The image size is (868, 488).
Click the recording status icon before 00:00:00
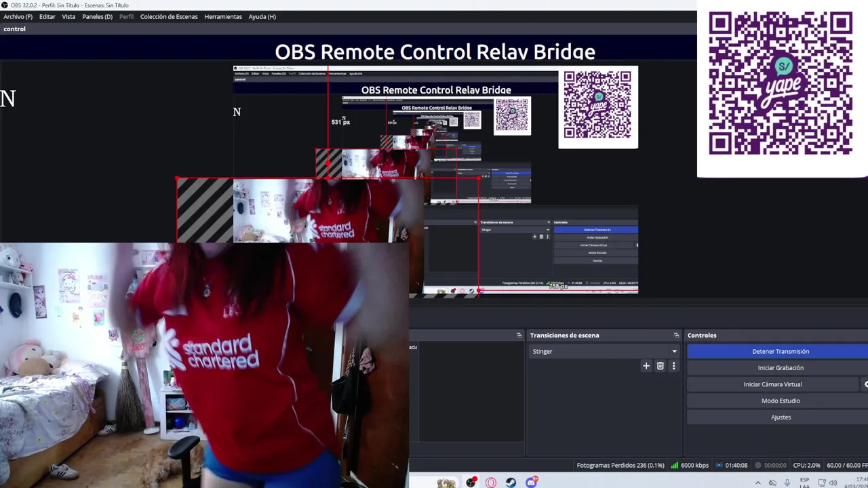[x=758, y=466]
